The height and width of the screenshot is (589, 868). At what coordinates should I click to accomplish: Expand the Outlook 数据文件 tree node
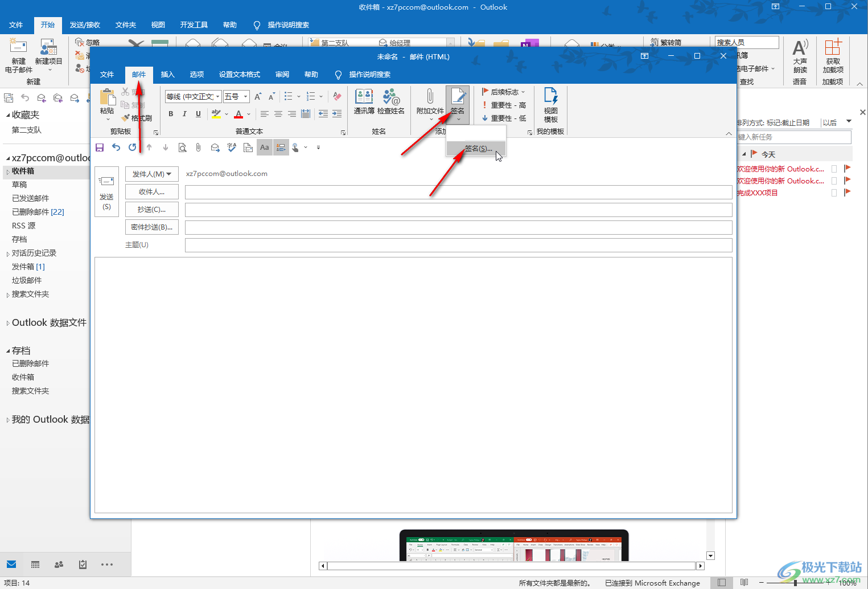pyautogui.click(x=8, y=323)
